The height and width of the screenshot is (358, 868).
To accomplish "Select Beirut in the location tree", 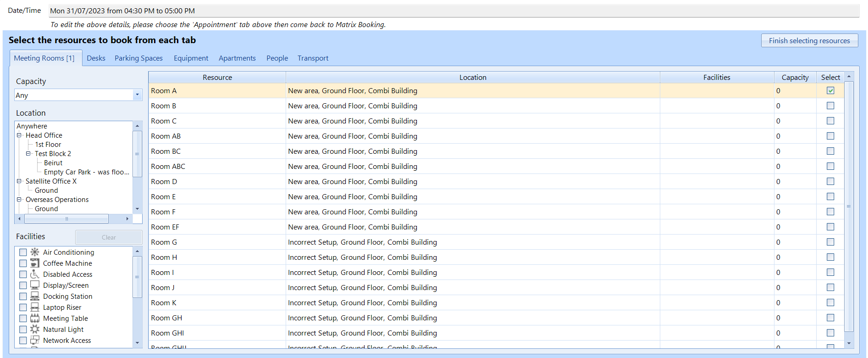I will click(53, 163).
